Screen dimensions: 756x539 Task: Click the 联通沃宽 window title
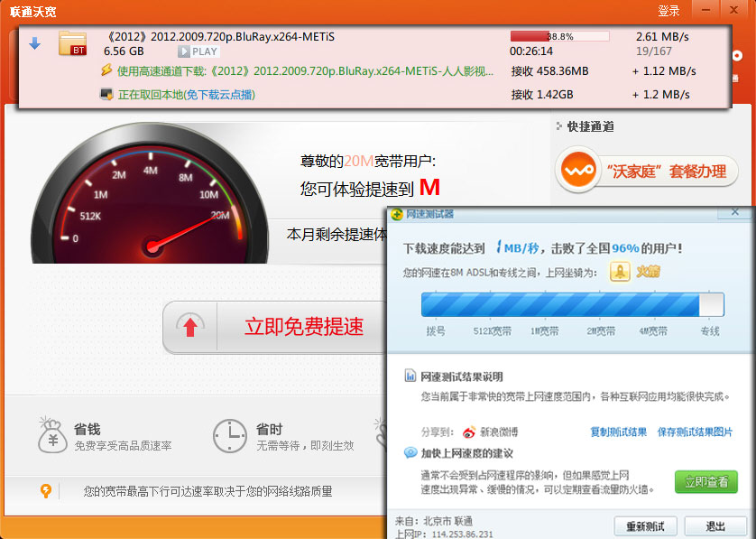[x=32, y=12]
